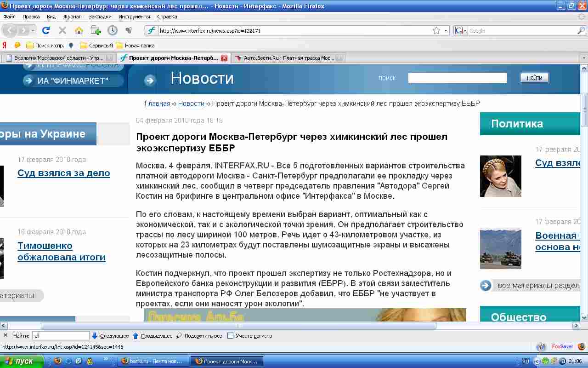Open the list-all-tabs dropdown arrow

584,58
